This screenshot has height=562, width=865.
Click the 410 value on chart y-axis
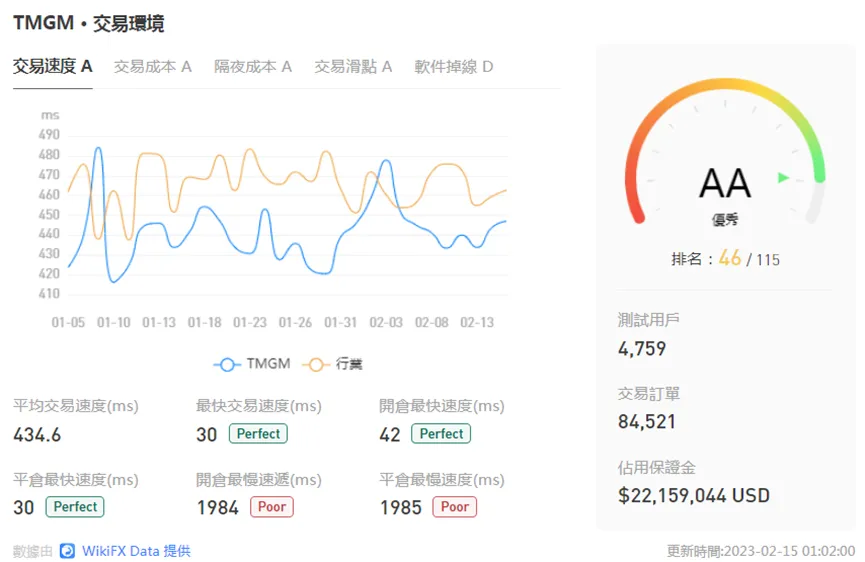49,293
